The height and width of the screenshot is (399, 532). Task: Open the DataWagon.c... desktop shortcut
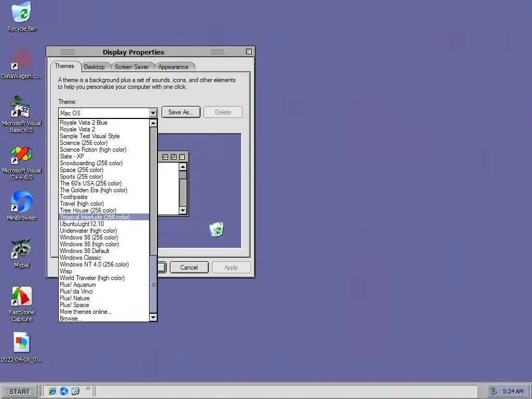21,64
